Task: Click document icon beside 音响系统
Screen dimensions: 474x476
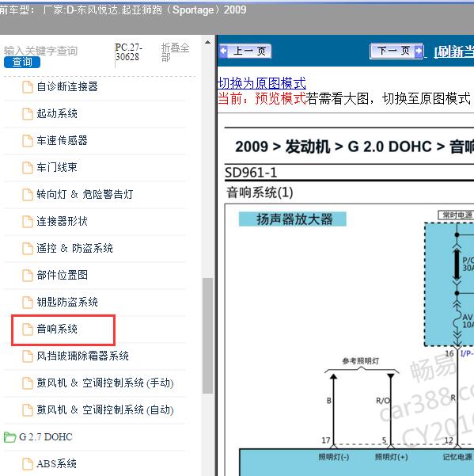Action: click(28, 329)
